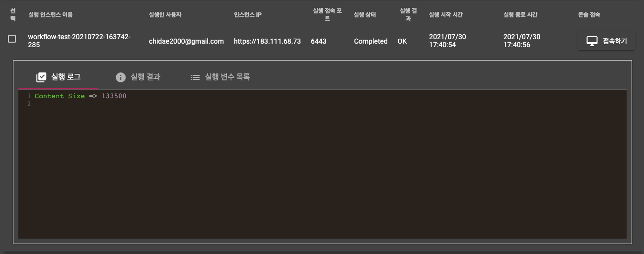Click the end time 2021/07/30 17:40:56
The image size is (644, 254).
tap(522, 41)
